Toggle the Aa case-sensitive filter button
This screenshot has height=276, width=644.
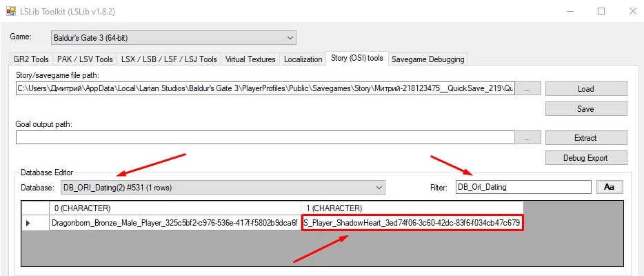point(610,187)
